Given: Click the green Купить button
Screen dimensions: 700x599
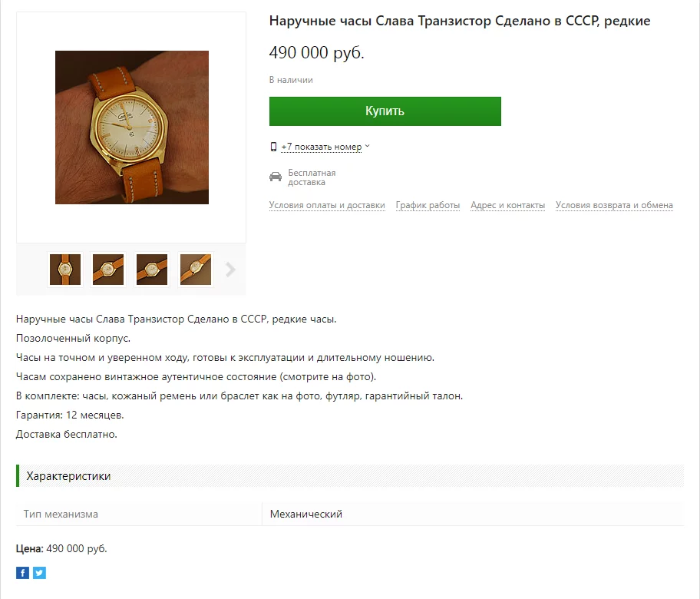Looking at the screenshot, I should click(x=385, y=111).
